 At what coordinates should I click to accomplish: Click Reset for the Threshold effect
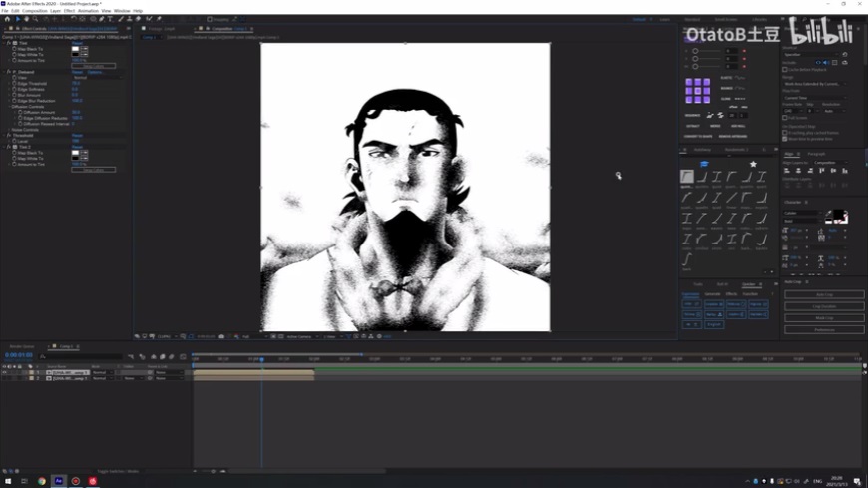[x=77, y=135]
